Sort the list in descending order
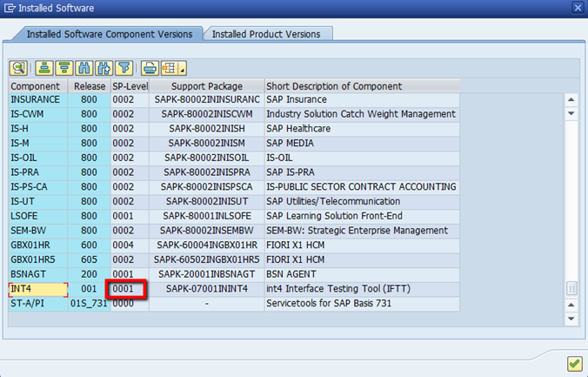Screen dimensions: 588x377 64,68
